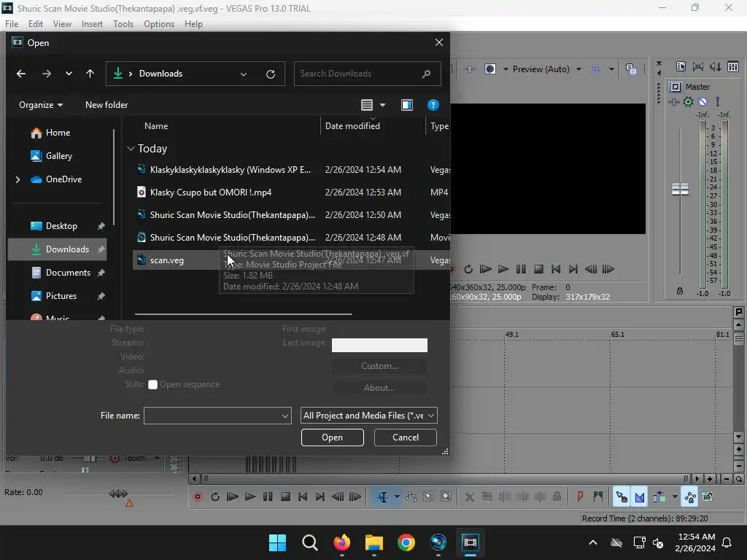Click the Master fader handle
Screen dimensions: 747x560
680,189
